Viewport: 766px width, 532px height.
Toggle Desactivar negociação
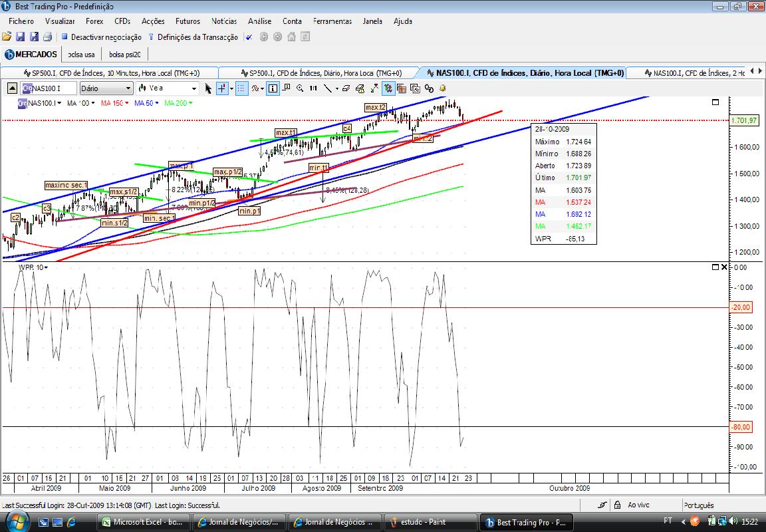pos(101,37)
